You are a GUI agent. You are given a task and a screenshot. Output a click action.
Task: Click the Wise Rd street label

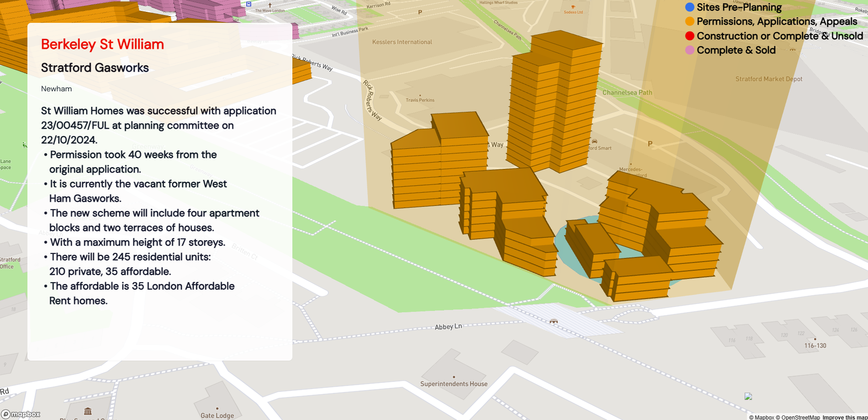click(339, 10)
